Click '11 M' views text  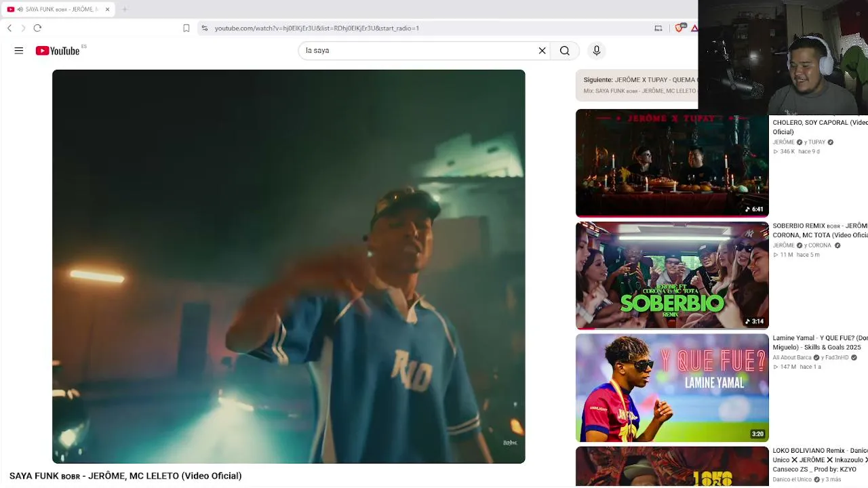point(786,255)
